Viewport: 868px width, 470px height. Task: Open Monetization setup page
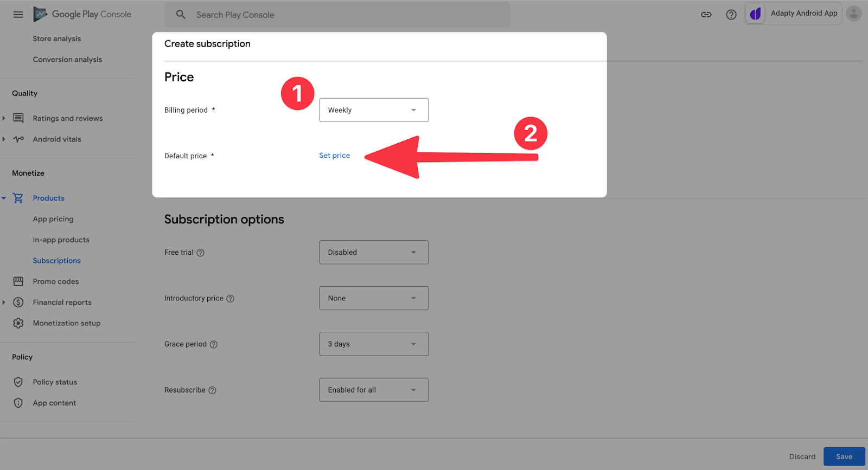point(67,323)
